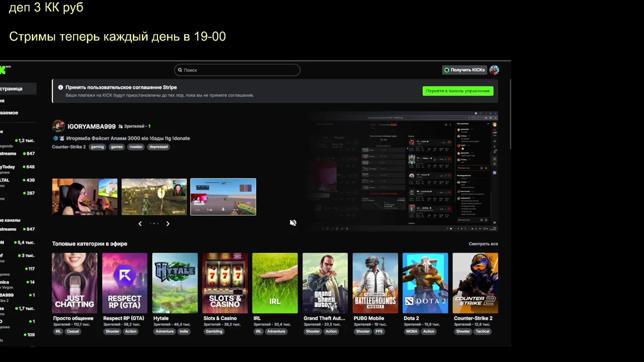644x362 pixels.
Task: Select the games stream tag
Action: pos(117,147)
